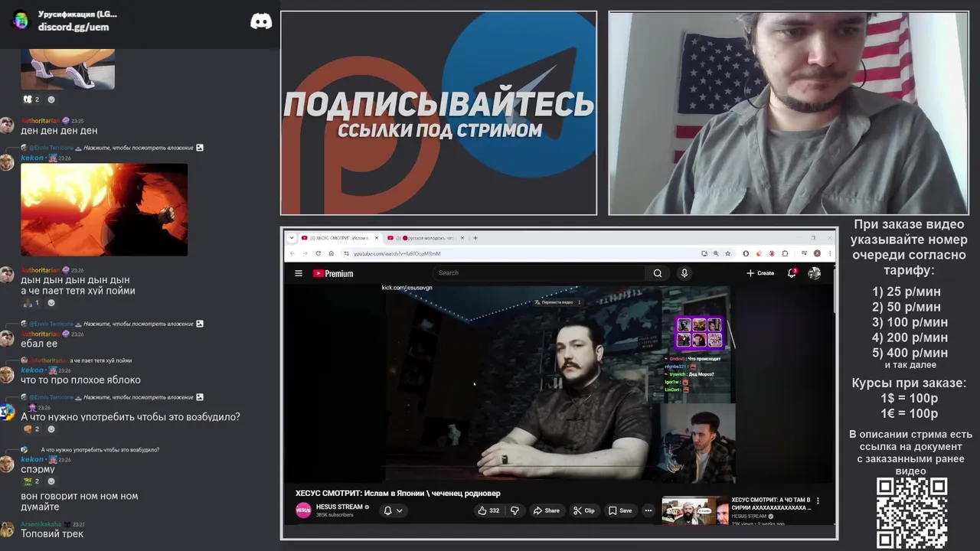Open more actions ellipsis under video

648,510
